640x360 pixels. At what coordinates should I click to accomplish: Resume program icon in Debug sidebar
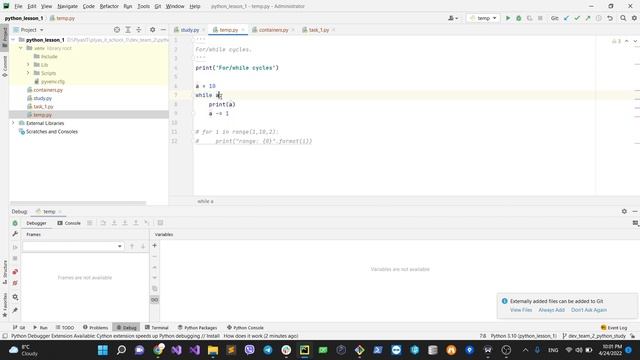coord(15,247)
